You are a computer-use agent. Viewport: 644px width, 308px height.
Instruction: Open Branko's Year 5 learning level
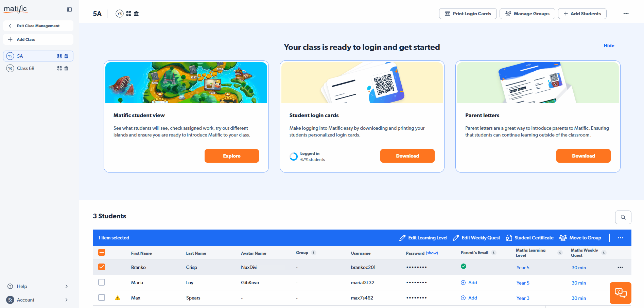pyautogui.click(x=523, y=268)
